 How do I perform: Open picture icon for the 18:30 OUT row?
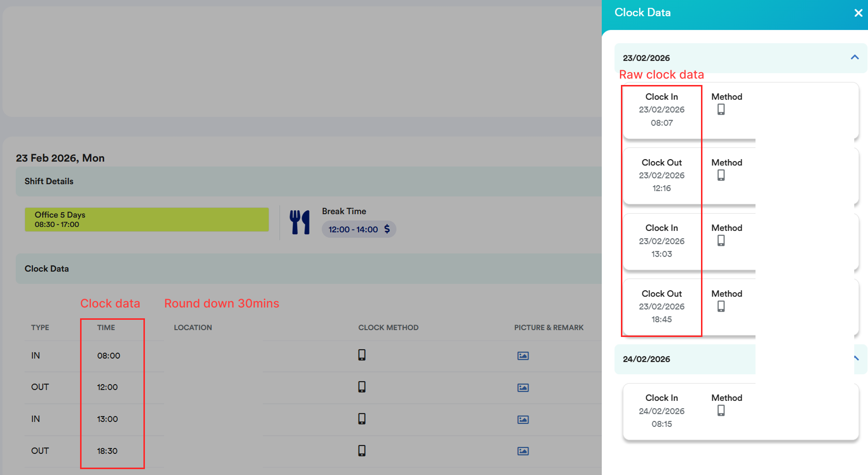(523, 451)
